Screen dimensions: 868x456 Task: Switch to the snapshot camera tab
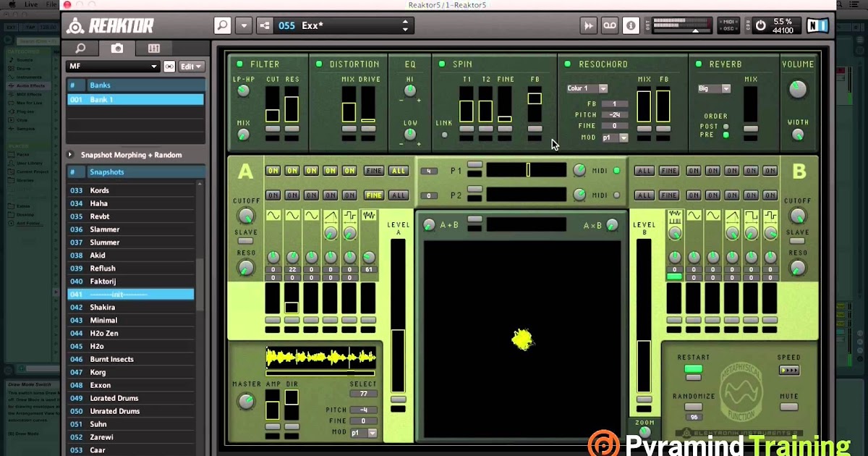point(117,48)
